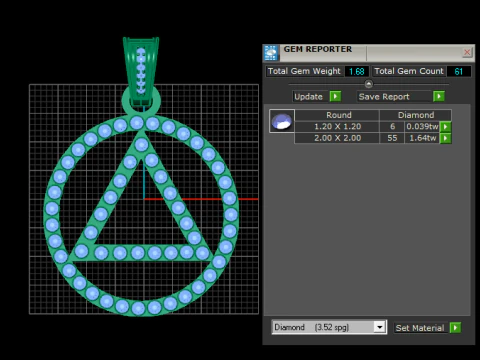Click the gem count cell showing 6
This screenshot has width=480, height=360.
pos(392,127)
